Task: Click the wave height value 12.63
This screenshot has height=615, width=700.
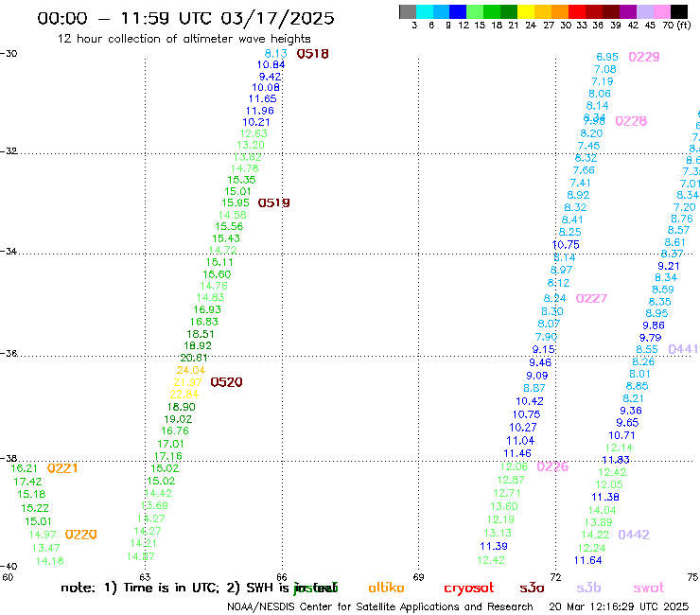Action: click(254, 133)
